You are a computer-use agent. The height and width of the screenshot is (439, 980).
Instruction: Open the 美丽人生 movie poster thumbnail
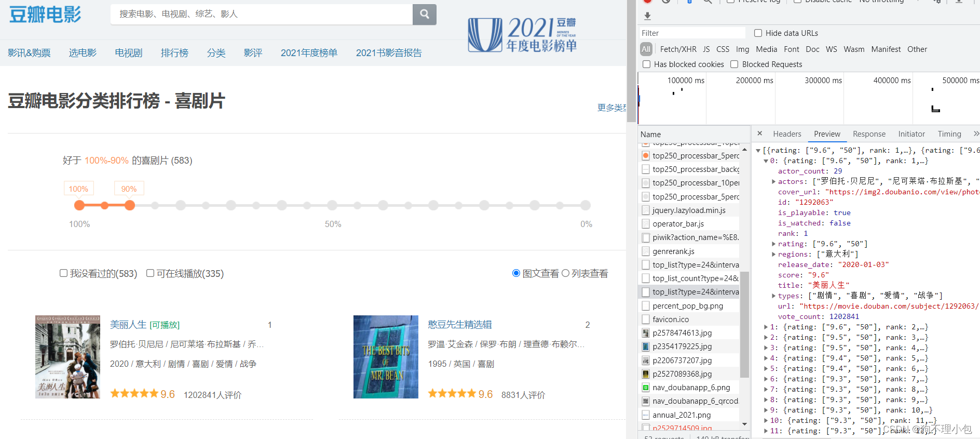coord(67,357)
